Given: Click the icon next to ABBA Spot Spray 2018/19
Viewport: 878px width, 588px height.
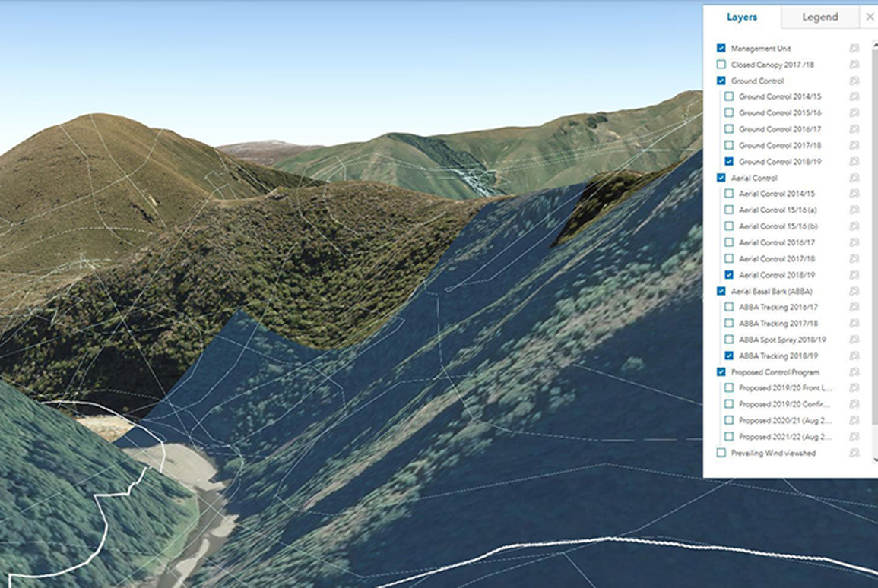Looking at the screenshot, I should (x=854, y=340).
